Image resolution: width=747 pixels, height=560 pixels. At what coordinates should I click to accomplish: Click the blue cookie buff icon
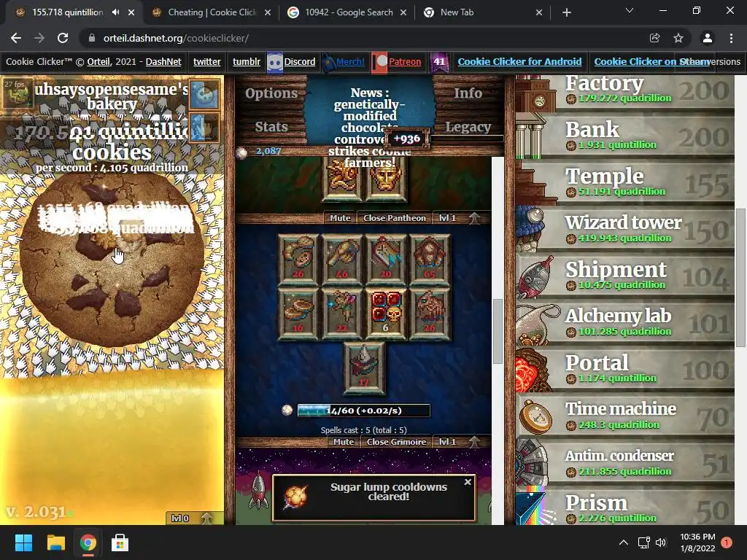tap(204, 94)
